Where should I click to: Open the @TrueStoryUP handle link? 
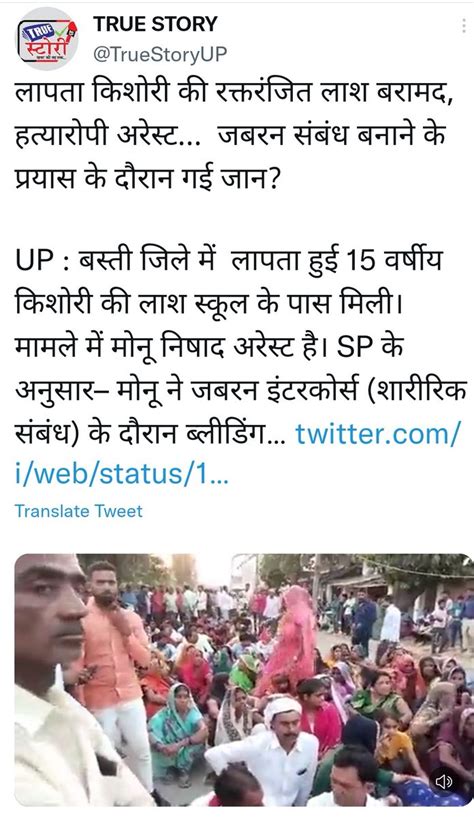click(x=160, y=54)
